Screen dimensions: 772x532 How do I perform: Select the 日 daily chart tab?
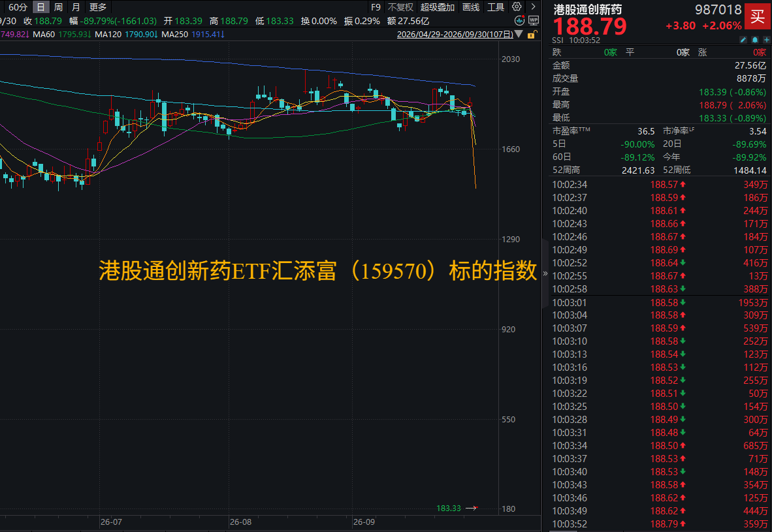click(41, 7)
